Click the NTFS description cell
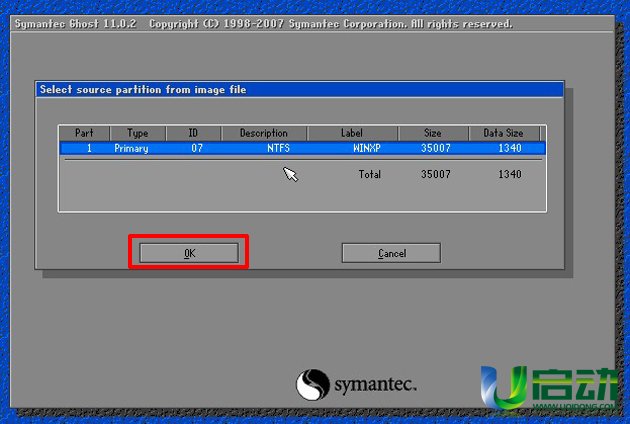 [277, 148]
